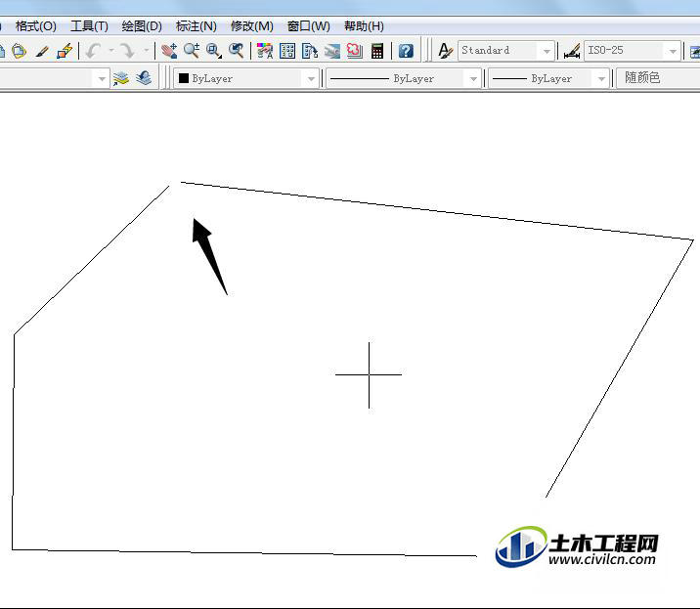This screenshot has height=609, width=700.
Task: Open the ByLayer lineweight dropdown
Action: pos(601,79)
